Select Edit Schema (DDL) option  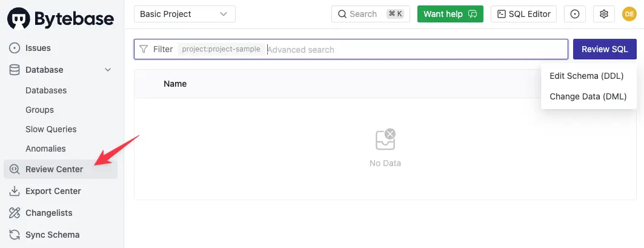pos(586,76)
